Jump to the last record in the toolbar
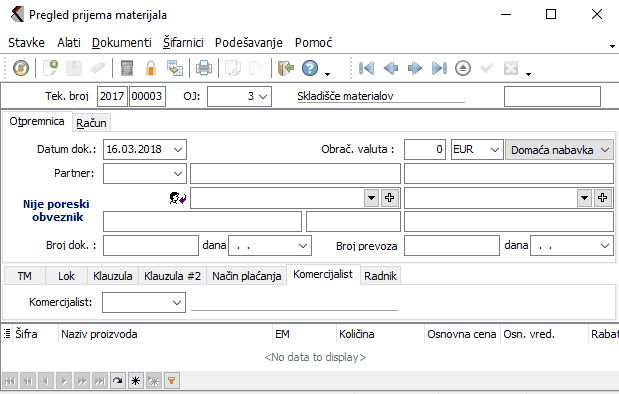619x394 pixels. 439,68
